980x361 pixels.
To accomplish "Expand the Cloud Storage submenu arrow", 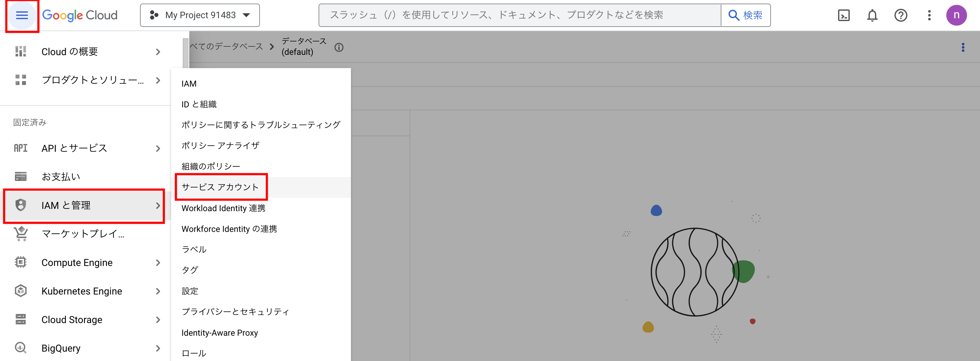I will click(159, 320).
